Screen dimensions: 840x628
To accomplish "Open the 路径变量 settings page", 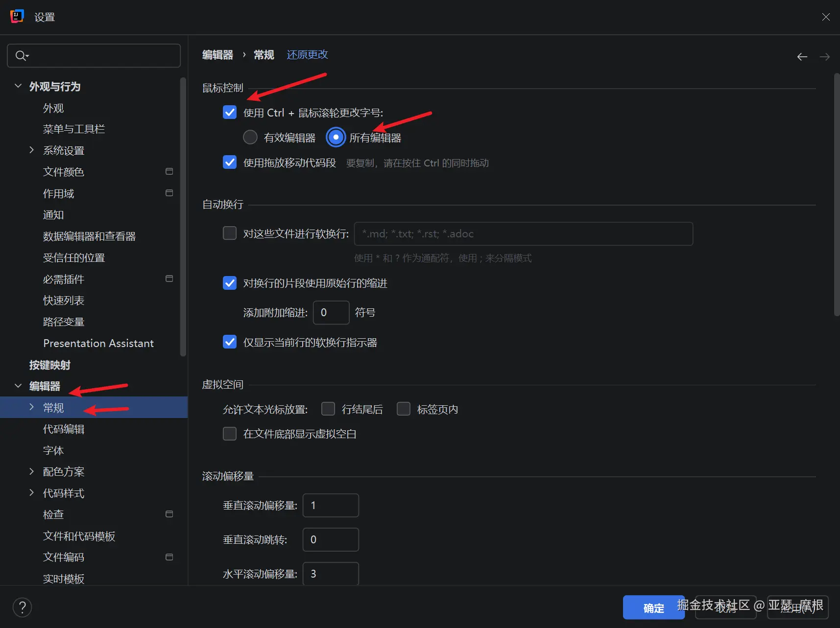I will (64, 322).
